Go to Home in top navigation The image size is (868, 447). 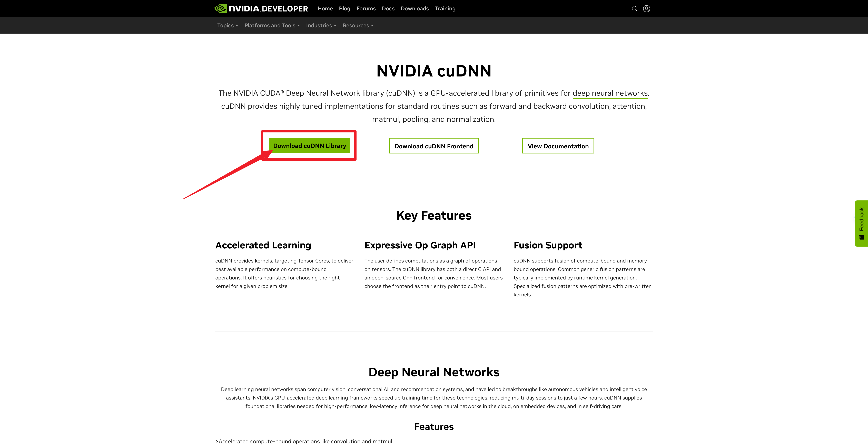(x=325, y=8)
